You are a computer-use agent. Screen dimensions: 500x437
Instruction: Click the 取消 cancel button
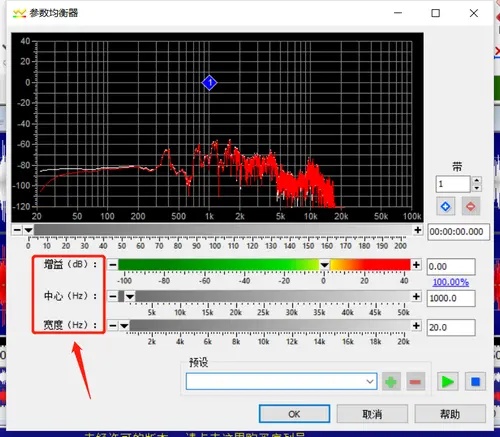372,414
